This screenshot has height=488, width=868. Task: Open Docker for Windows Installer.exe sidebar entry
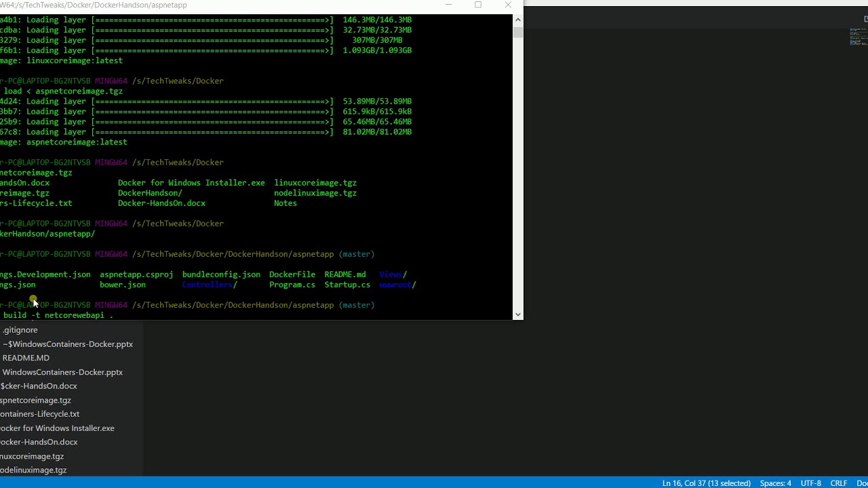pyautogui.click(x=57, y=428)
